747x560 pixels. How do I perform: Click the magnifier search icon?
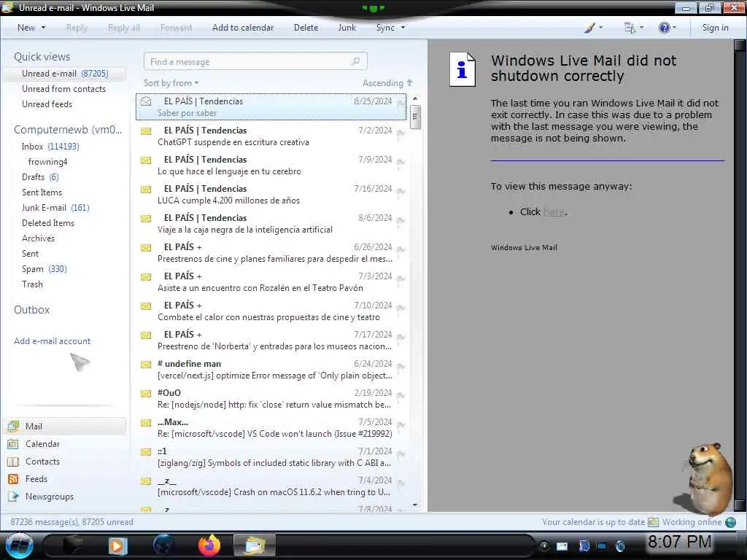tap(355, 61)
